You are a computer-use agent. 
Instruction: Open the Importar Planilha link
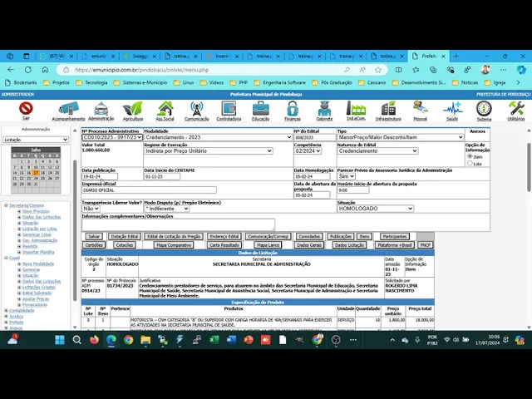pyautogui.click(x=38, y=252)
